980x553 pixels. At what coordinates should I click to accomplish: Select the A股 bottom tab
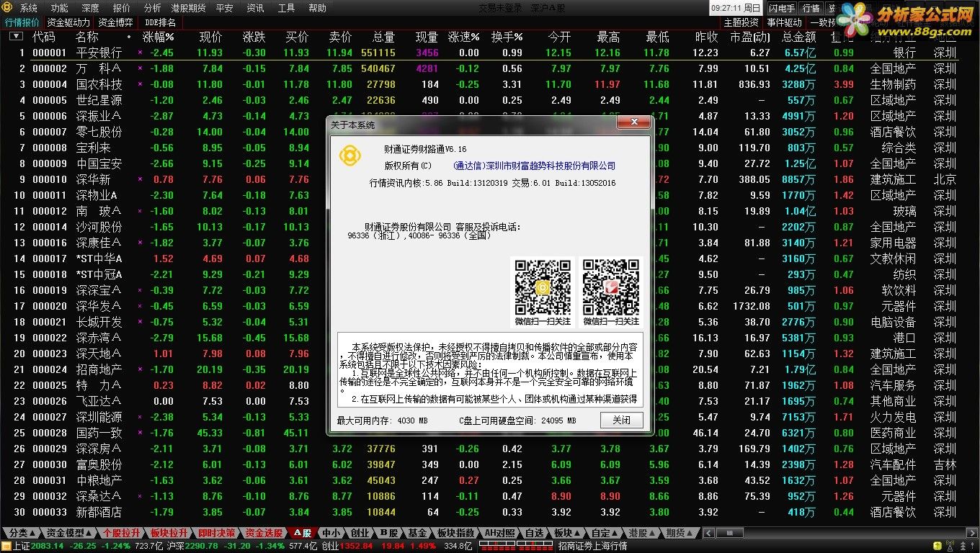(x=301, y=533)
